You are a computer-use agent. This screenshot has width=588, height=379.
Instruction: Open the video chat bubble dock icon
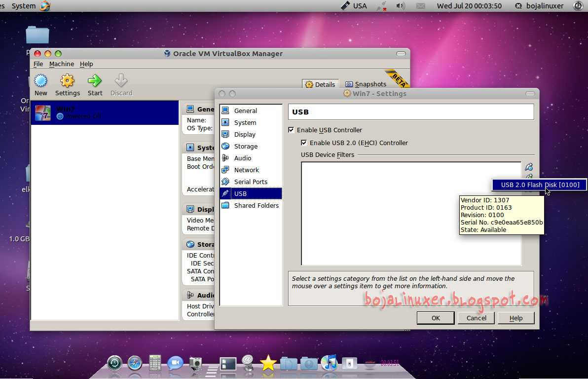click(175, 363)
